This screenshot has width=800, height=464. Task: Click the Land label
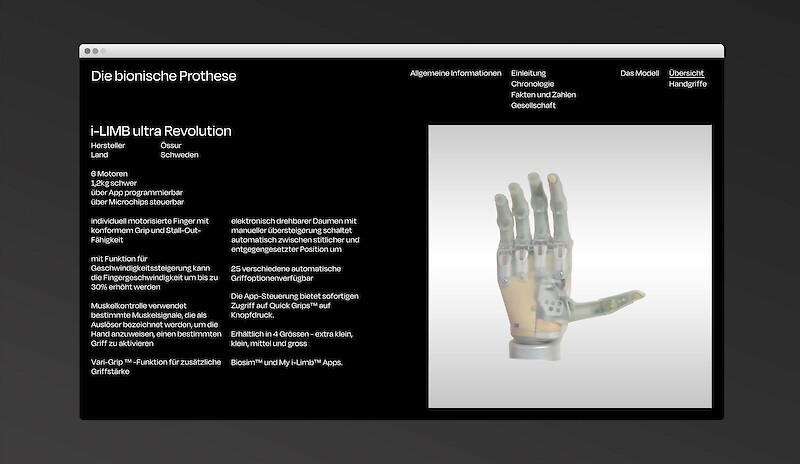coord(99,155)
